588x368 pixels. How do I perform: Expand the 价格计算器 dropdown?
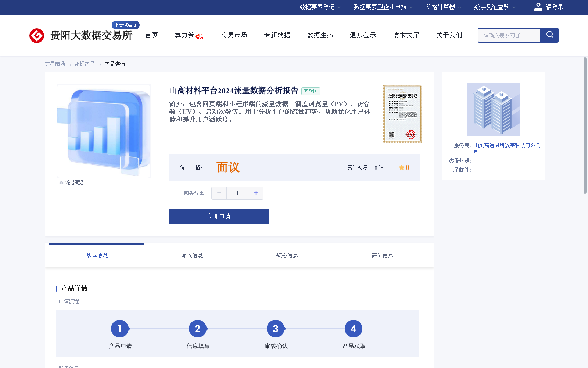point(444,7)
